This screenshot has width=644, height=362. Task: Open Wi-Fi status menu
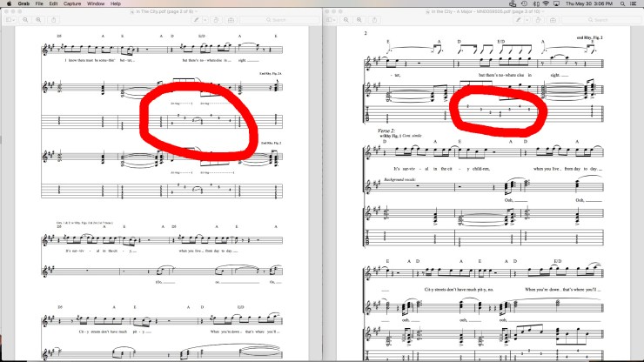click(x=546, y=3)
